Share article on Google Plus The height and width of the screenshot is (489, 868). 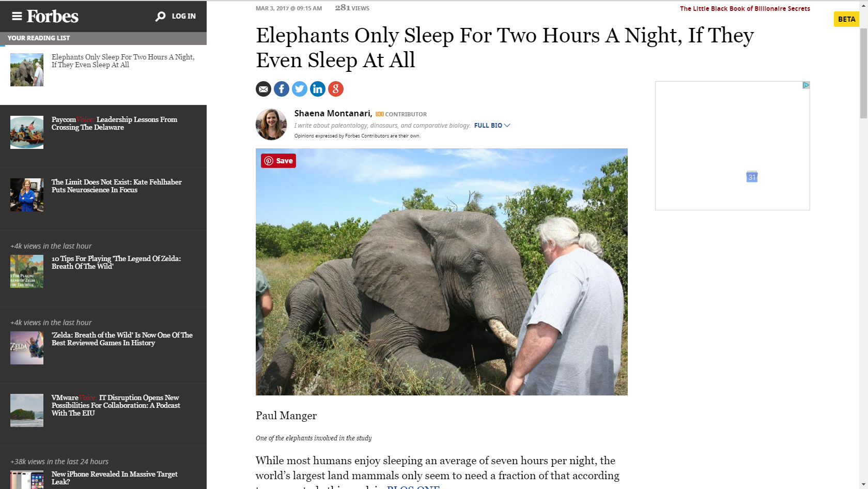point(336,89)
